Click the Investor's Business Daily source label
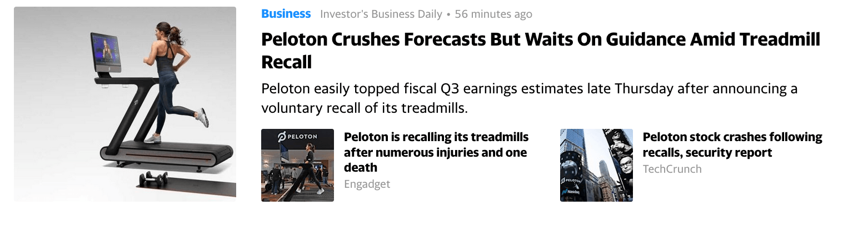 (x=381, y=14)
